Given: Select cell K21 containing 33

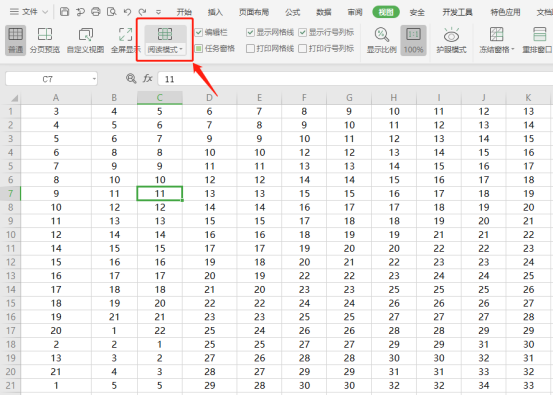Looking at the screenshot, I should (x=528, y=385).
